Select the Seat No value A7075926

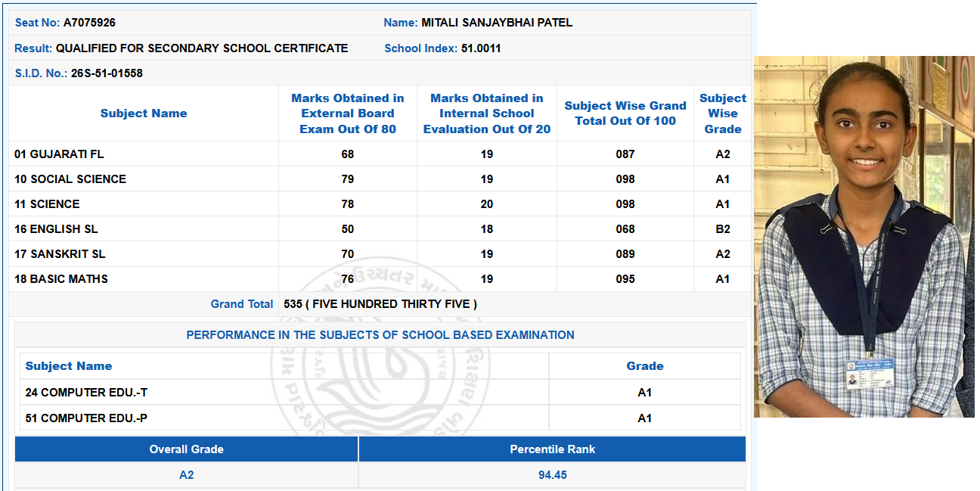coord(89,23)
